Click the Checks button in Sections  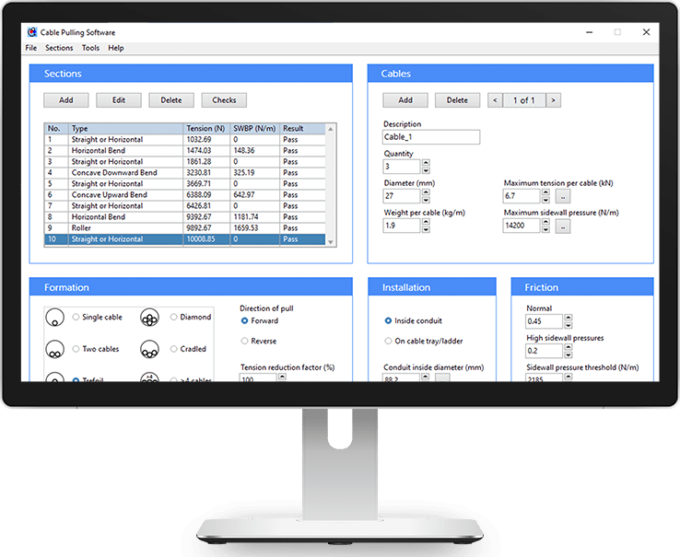coord(224,100)
